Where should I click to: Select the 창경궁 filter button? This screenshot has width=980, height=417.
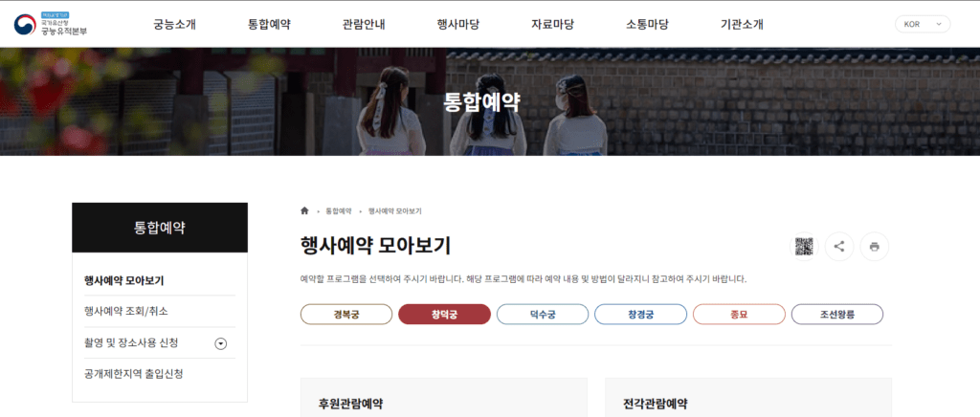pyautogui.click(x=640, y=314)
